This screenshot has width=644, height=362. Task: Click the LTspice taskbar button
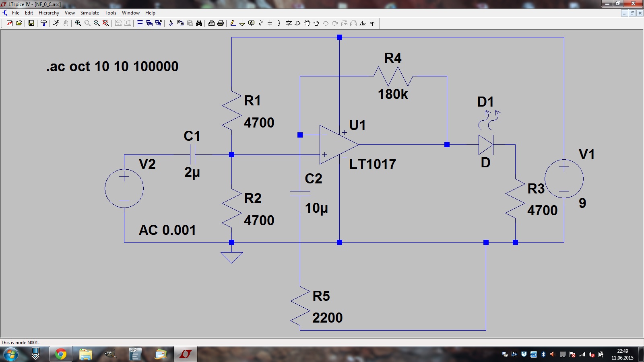(x=185, y=354)
